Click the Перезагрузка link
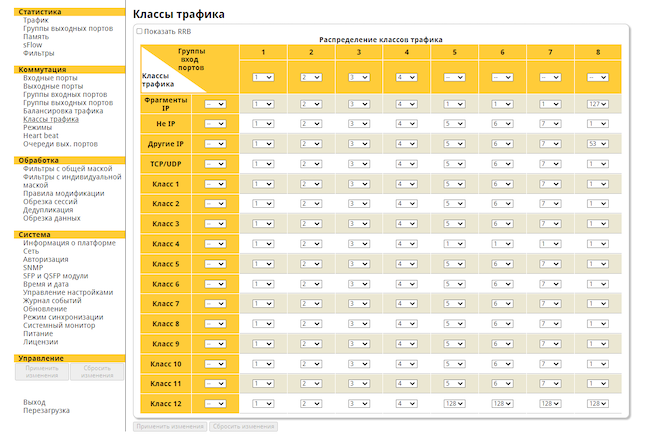Image resolution: width=650 pixels, height=447 pixels. click(x=46, y=411)
